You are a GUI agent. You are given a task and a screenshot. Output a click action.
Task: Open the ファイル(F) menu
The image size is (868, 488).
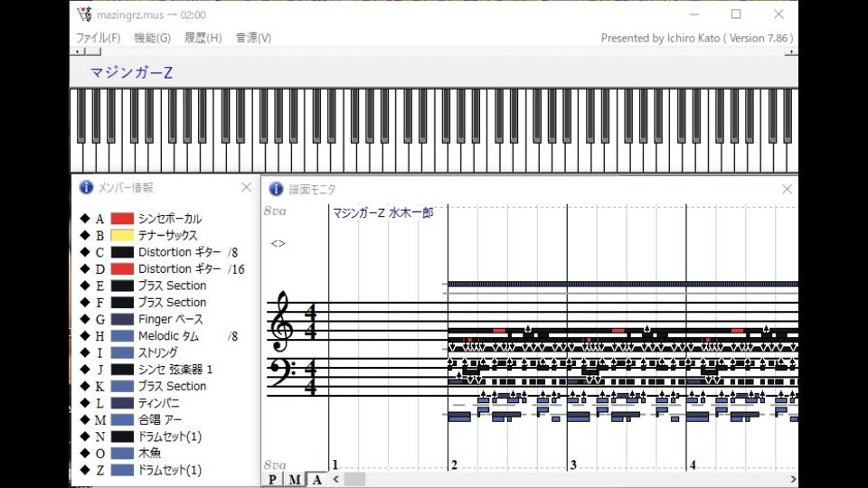point(98,38)
